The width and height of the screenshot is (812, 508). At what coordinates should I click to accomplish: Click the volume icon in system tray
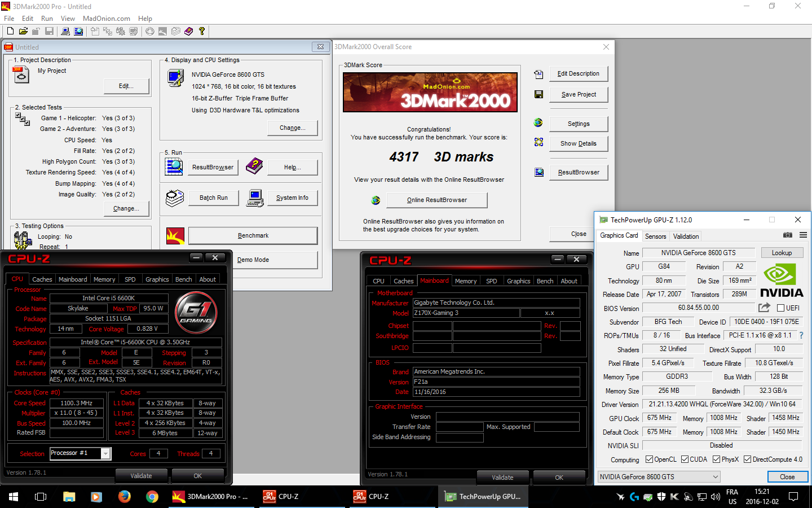716,497
